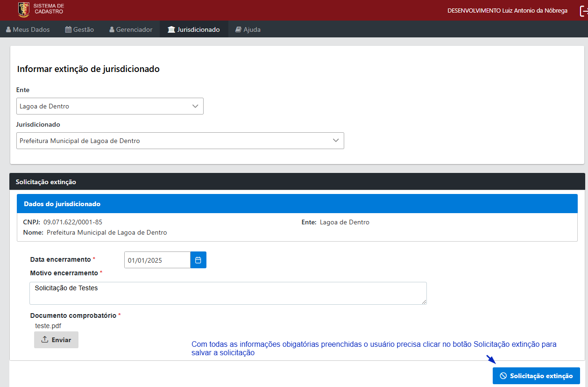
Task: Expand the Ente dropdown Lagoa de Dentro
Action: pyautogui.click(x=110, y=106)
